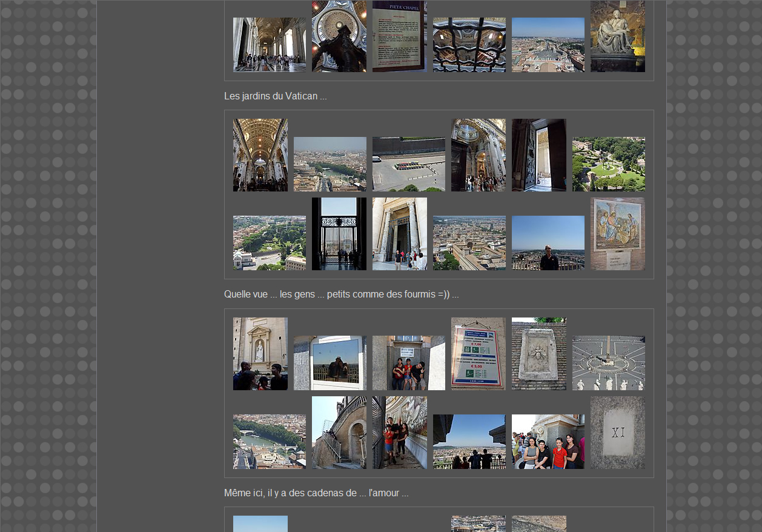This screenshot has width=762, height=532.
Task: Open the three people in doorway photo
Action: coord(408,363)
